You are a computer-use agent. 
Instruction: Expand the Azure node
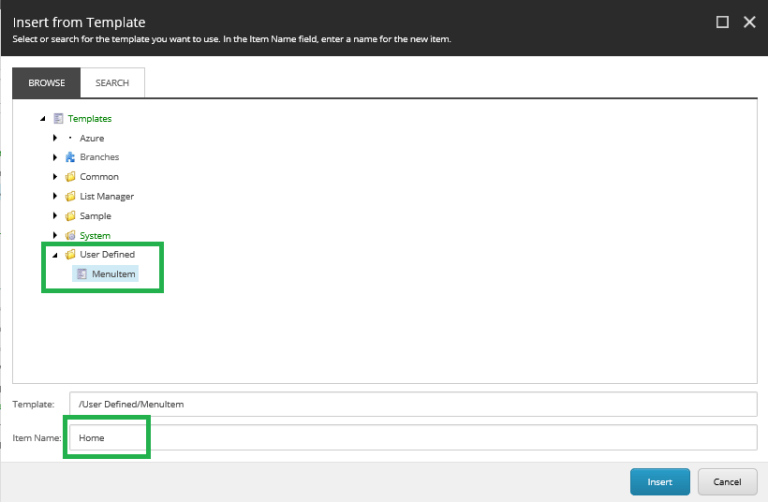55,138
